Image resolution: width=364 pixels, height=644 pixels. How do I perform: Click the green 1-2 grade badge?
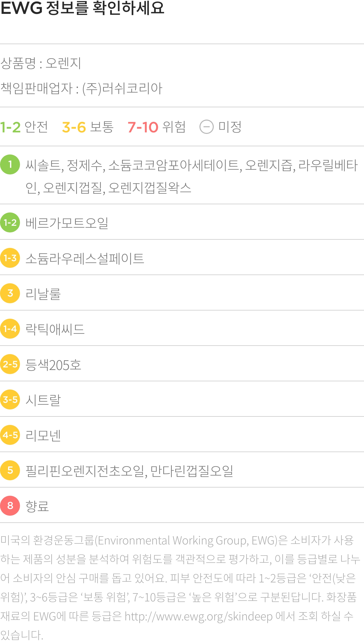click(10, 222)
